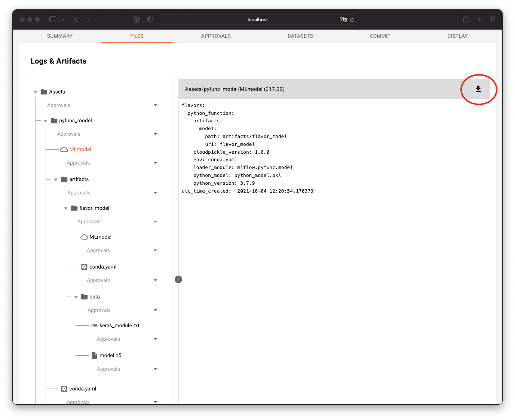
Task: Expand Approvals dropdown under flavor_model's conda.yaml
Action: click(155, 280)
